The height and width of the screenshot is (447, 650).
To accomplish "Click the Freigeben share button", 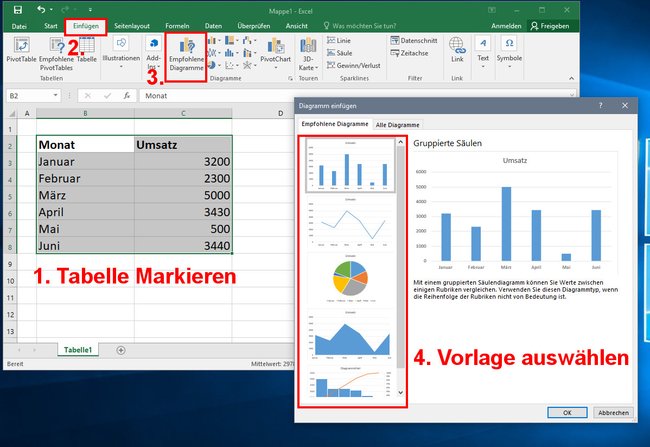I will 550,26.
